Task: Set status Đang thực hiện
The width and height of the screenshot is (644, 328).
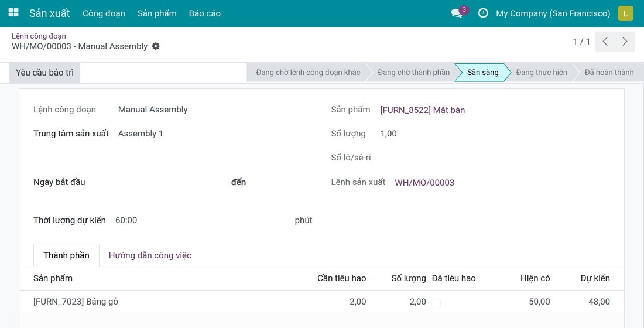Action: tap(542, 73)
